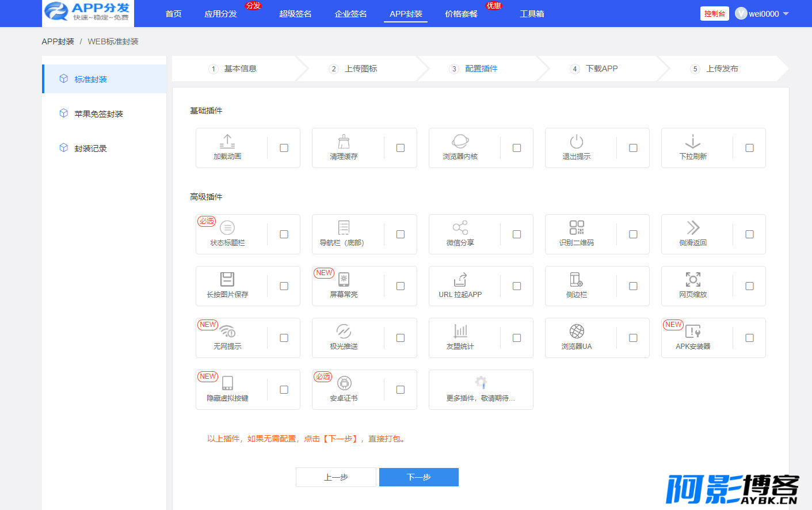This screenshot has width=812, height=510.
Task: Select the APP封装 nav item
Action: pyautogui.click(x=406, y=14)
